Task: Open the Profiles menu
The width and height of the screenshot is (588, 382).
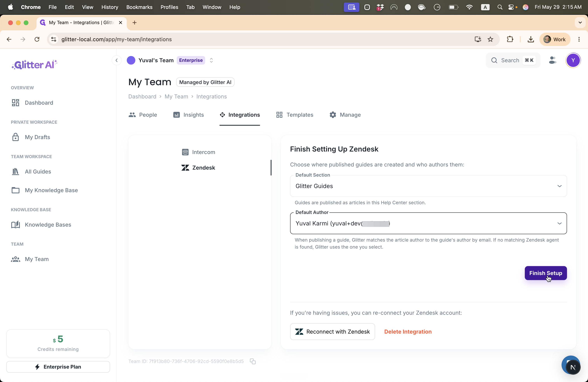Action: (169, 7)
